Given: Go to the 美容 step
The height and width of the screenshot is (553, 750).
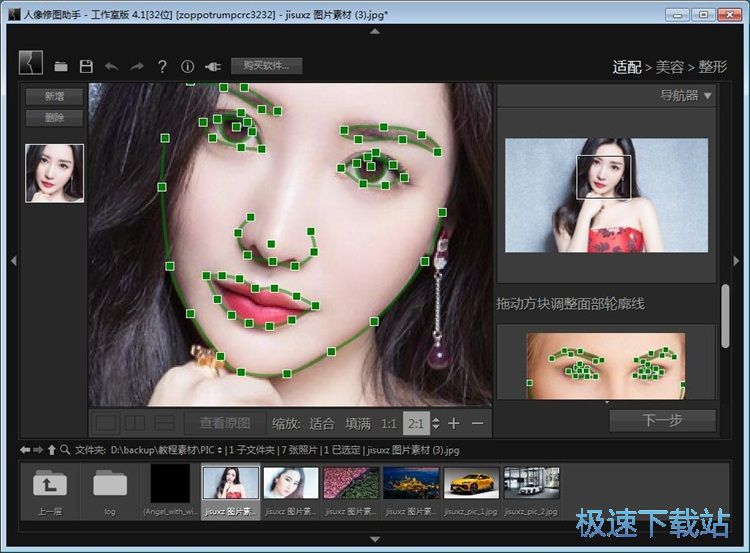Looking at the screenshot, I should [670, 67].
